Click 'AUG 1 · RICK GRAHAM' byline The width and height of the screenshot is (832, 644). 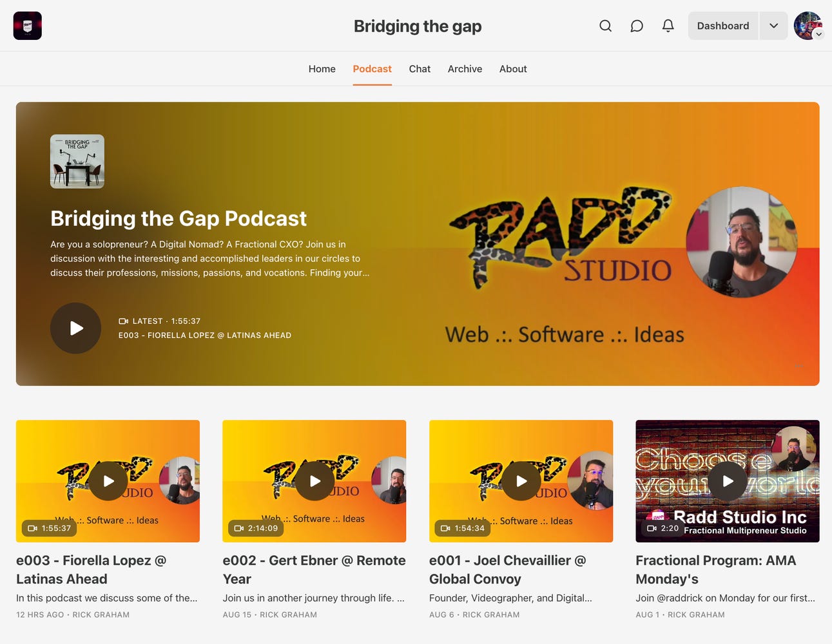[680, 615]
